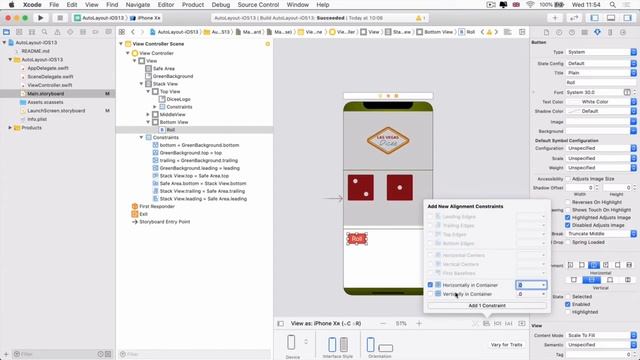
Task: Hide the inspectors panel
Action: 627,18
